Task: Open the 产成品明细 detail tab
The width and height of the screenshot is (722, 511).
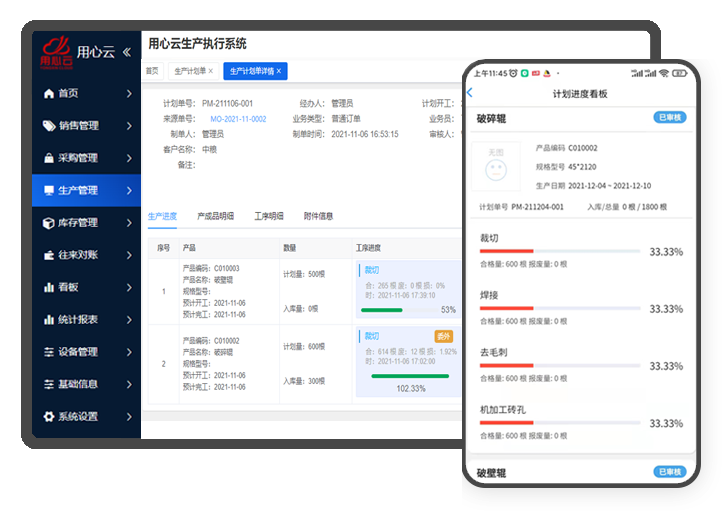Action: tap(215, 216)
